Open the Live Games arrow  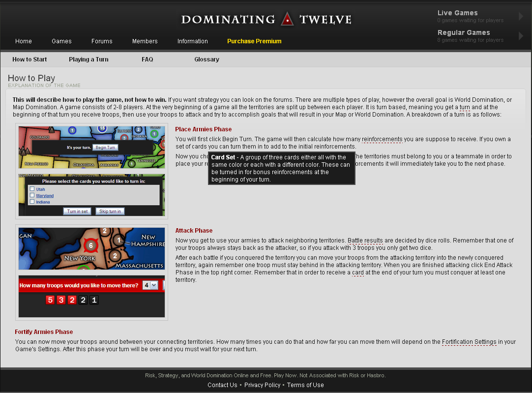click(x=521, y=16)
